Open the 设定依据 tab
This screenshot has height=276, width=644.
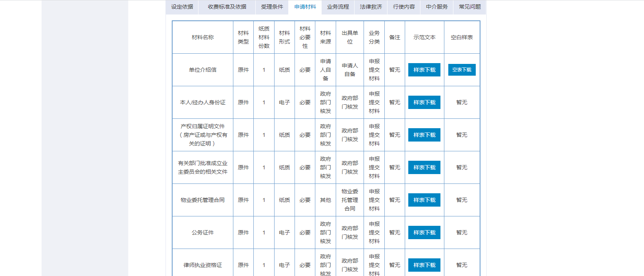coord(182,7)
